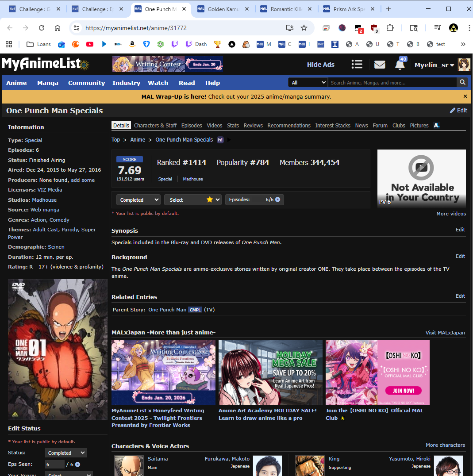Click the A. icon at end of tabs
This screenshot has width=473, height=476.
tap(437, 125)
